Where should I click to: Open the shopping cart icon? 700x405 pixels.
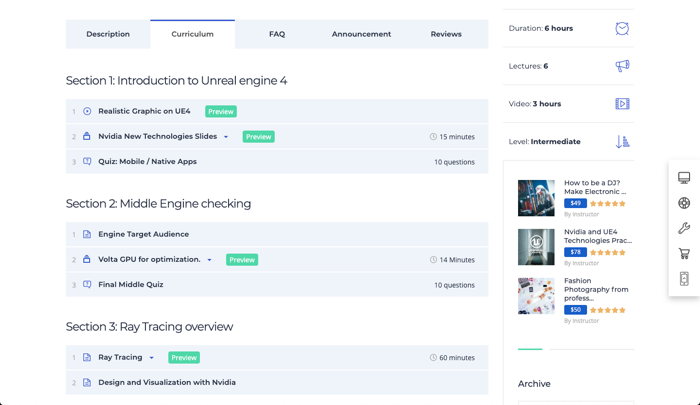684,254
